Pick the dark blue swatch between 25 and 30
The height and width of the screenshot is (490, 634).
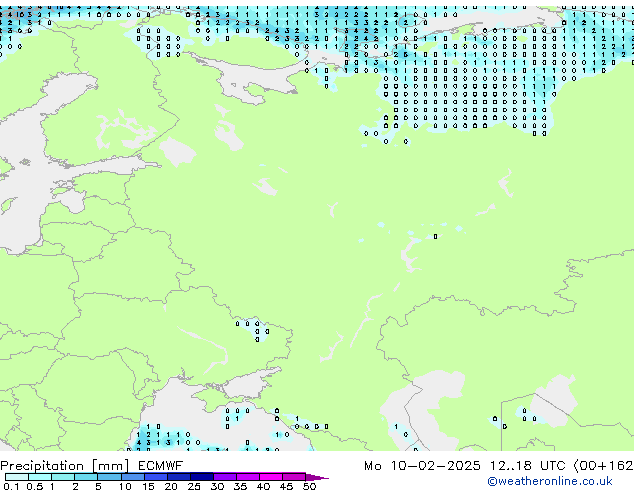click(202, 477)
